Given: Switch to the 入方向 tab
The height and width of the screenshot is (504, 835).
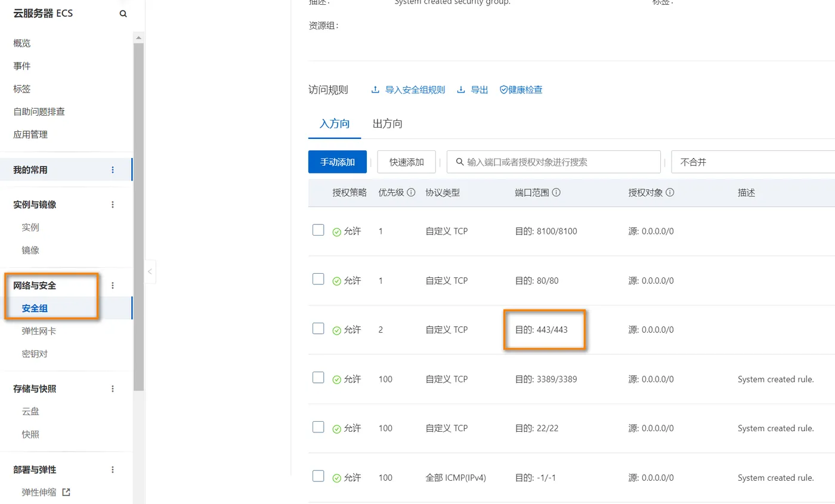Looking at the screenshot, I should [335, 124].
